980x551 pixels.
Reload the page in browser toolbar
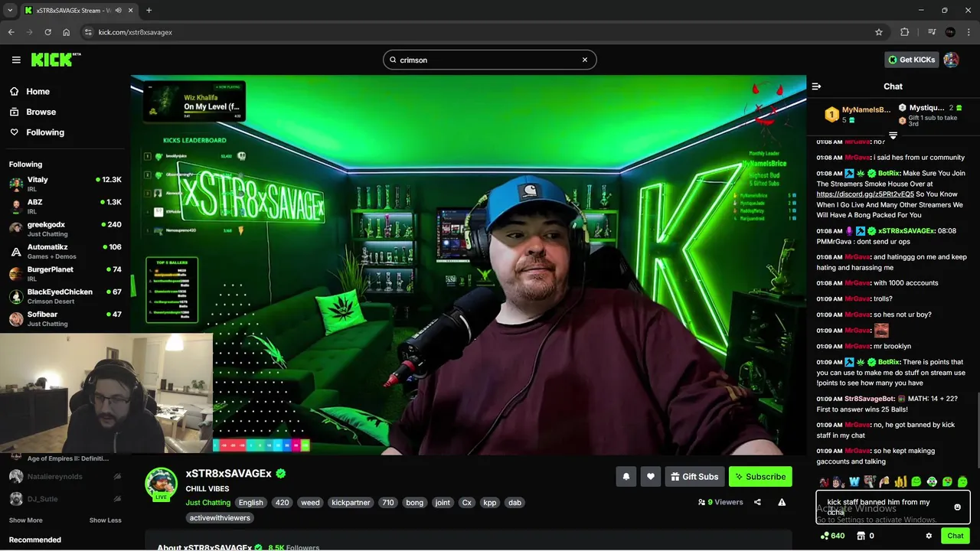tap(47, 32)
